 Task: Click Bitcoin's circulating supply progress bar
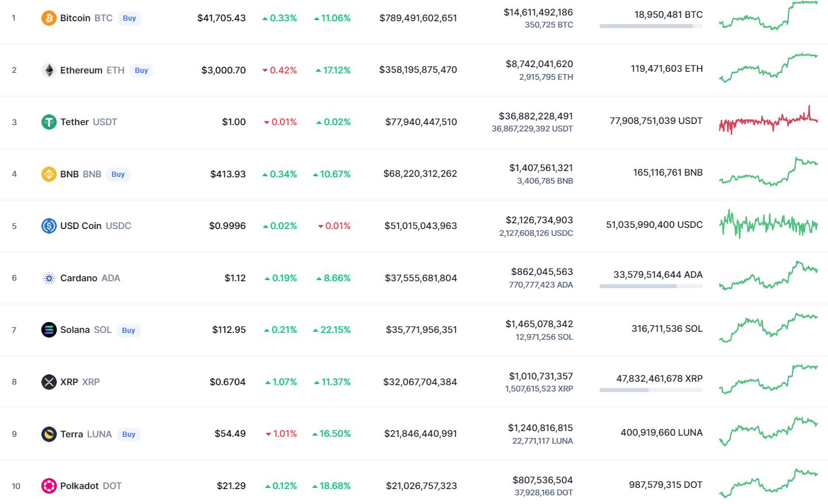coord(651,26)
